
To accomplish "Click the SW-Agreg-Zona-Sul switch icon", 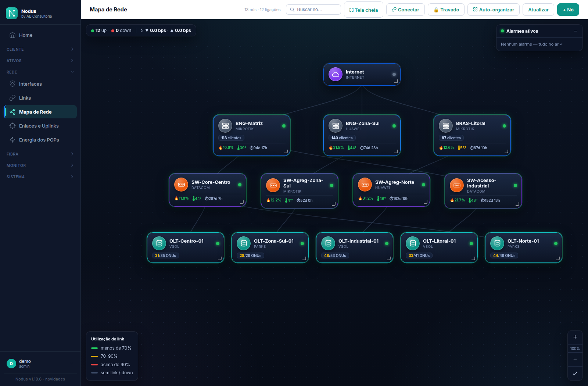I will [x=273, y=185].
